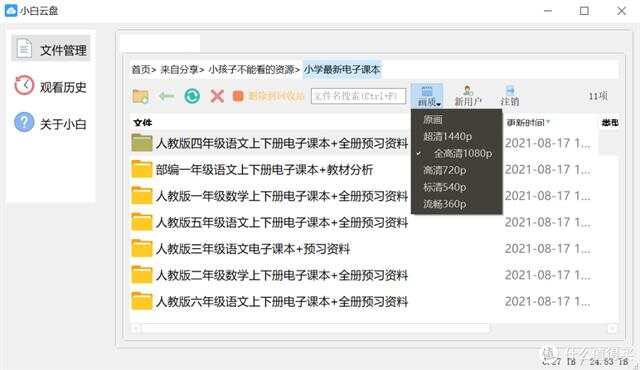
Task: Go to 首页 in the breadcrumb path
Action: (x=141, y=70)
